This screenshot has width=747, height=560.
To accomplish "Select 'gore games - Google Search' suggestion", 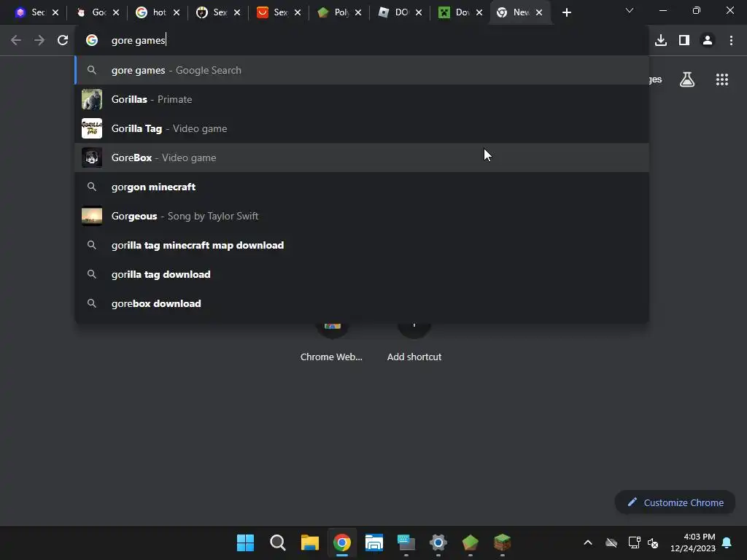I will tap(362, 71).
